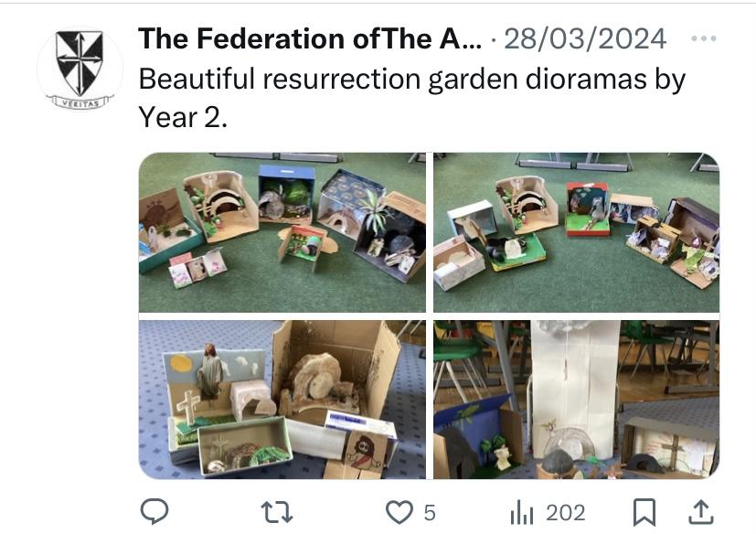The height and width of the screenshot is (534, 756).
Task: Click the white cross in bottom-left photo
Action: (188, 407)
